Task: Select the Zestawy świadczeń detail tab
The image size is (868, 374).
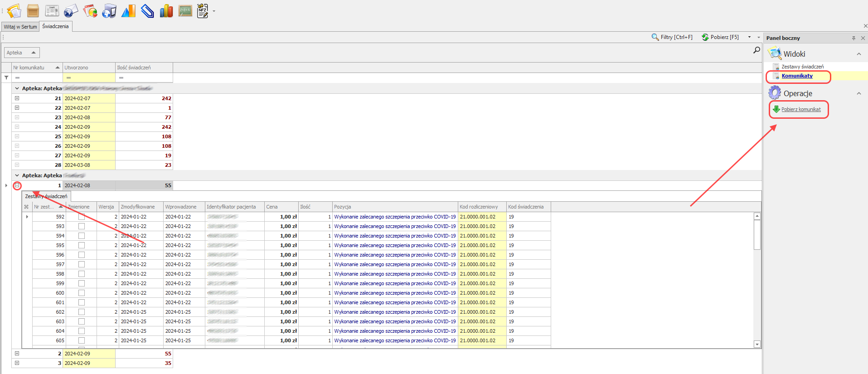Action: coord(46,196)
